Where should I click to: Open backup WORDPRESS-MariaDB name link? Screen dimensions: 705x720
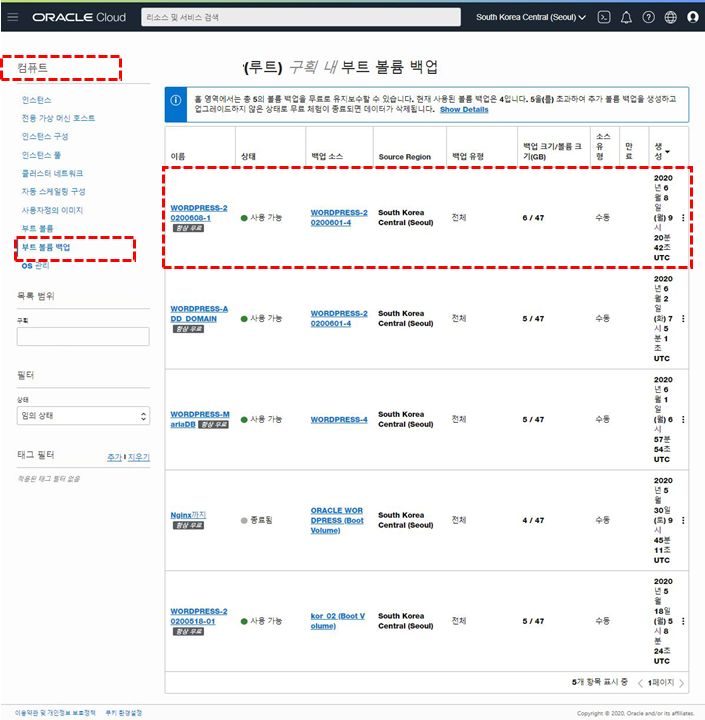(x=200, y=419)
